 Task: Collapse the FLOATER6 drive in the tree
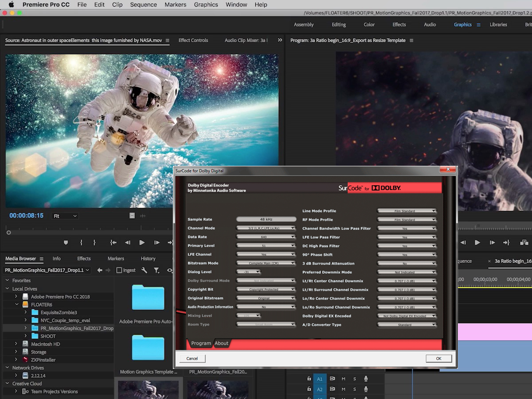[x=17, y=305]
